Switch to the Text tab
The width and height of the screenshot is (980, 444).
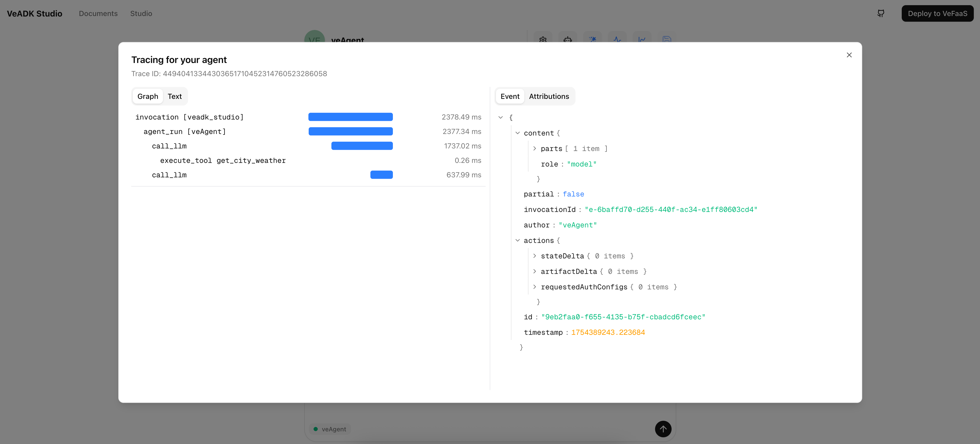coord(175,97)
